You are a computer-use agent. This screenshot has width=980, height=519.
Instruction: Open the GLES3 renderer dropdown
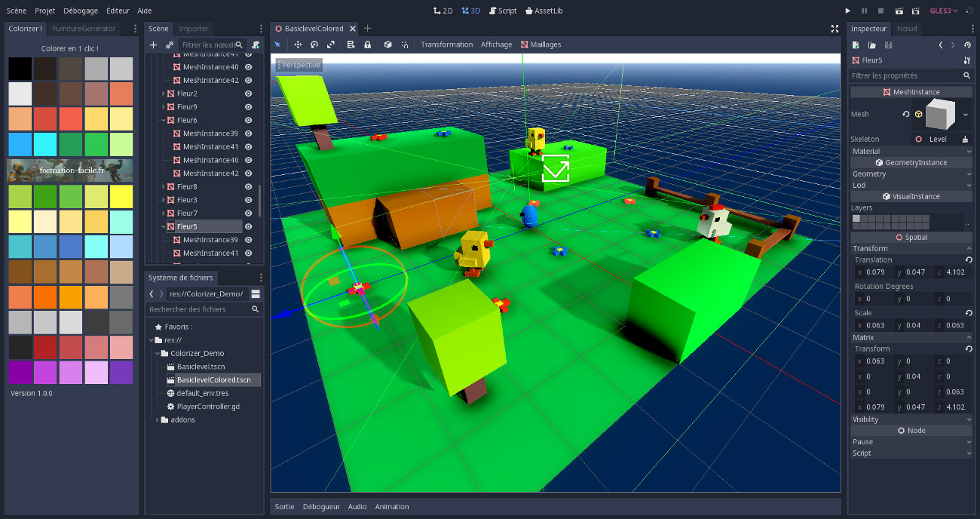tap(944, 11)
